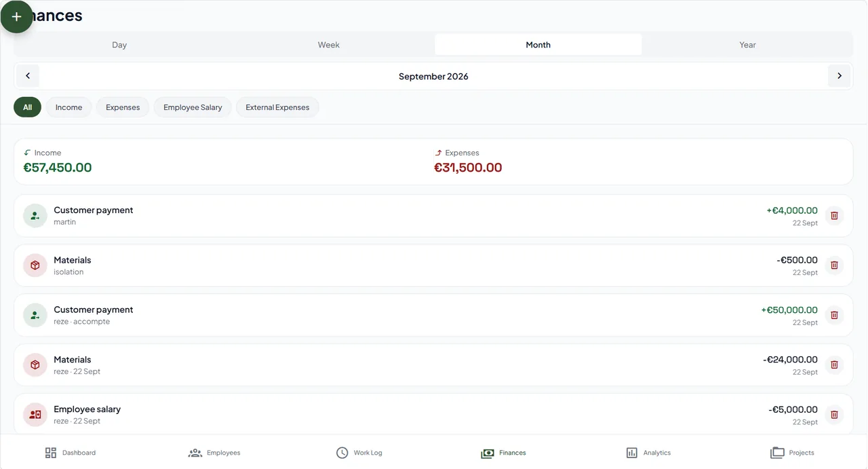Open Analytics from bottom navigation
This screenshot has height=469, width=868.
[648, 453]
